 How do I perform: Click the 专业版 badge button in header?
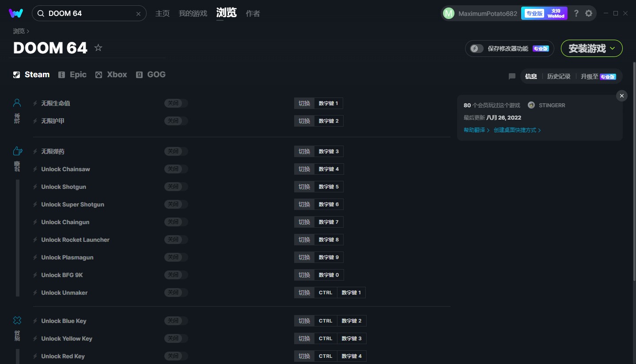click(x=534, y=13)
